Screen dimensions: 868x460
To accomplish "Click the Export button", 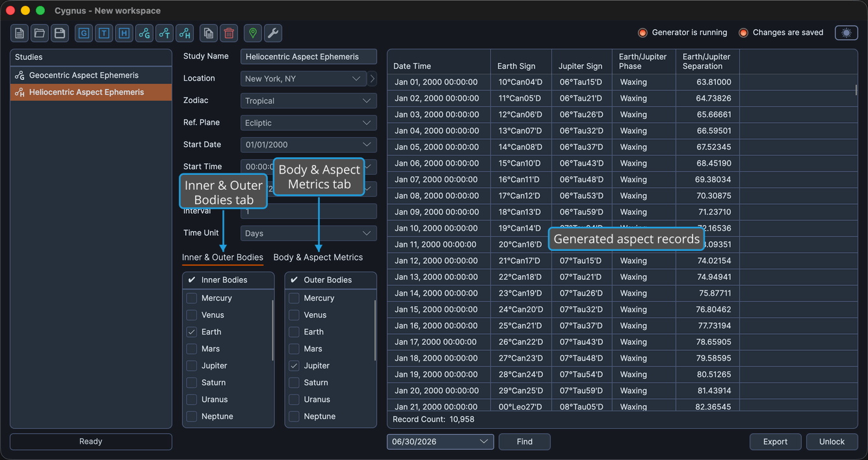I will tap(775, 442).
